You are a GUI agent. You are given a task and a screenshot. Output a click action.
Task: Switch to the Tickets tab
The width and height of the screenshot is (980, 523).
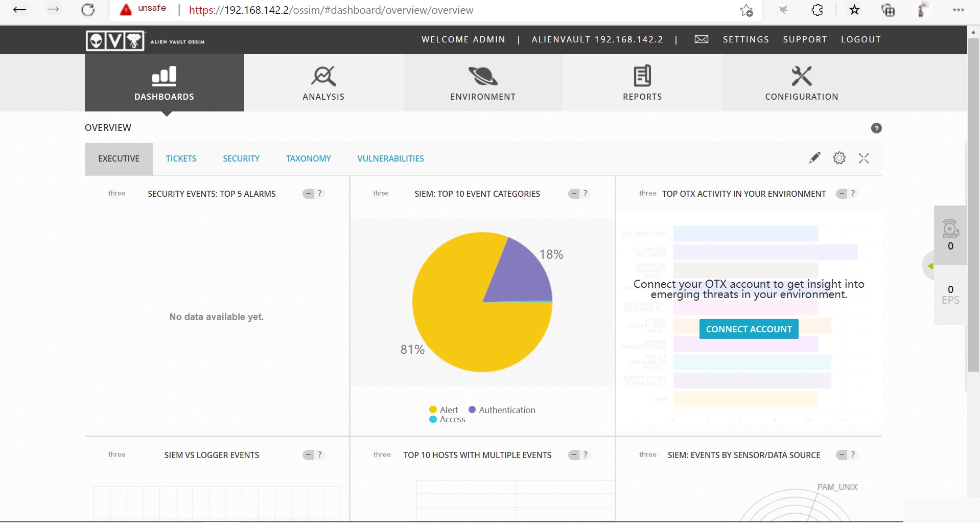(181, 158)
